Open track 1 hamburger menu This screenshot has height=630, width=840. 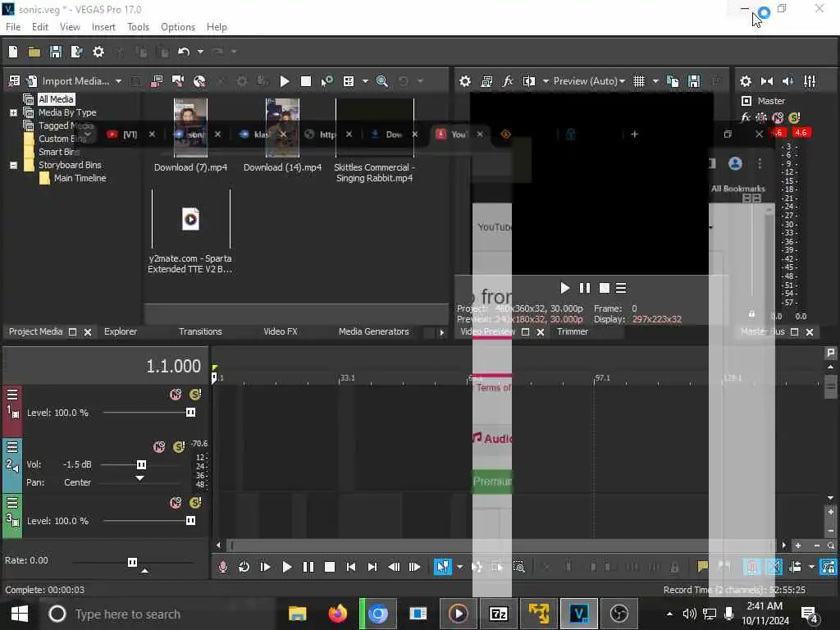pyautogui.click(x=12, y=395)
